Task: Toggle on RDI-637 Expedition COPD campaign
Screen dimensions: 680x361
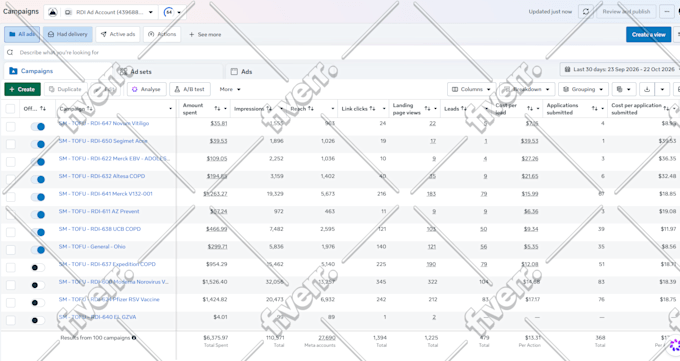Action: 38,268
